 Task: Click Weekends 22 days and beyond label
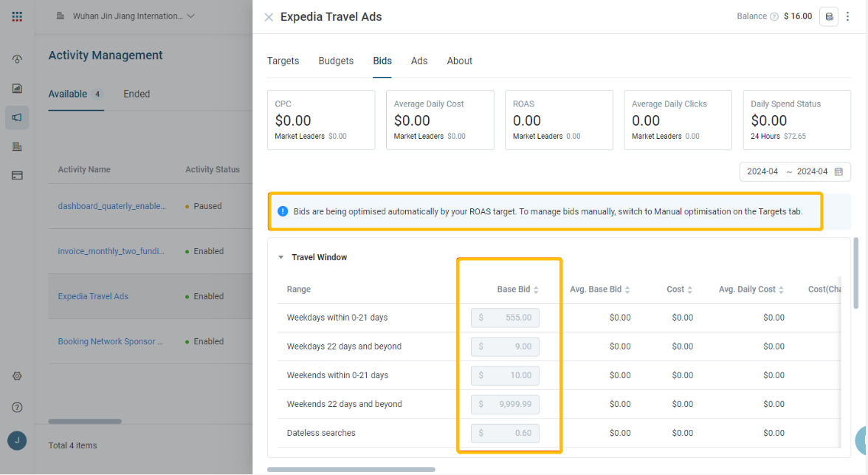pos(344,404)
